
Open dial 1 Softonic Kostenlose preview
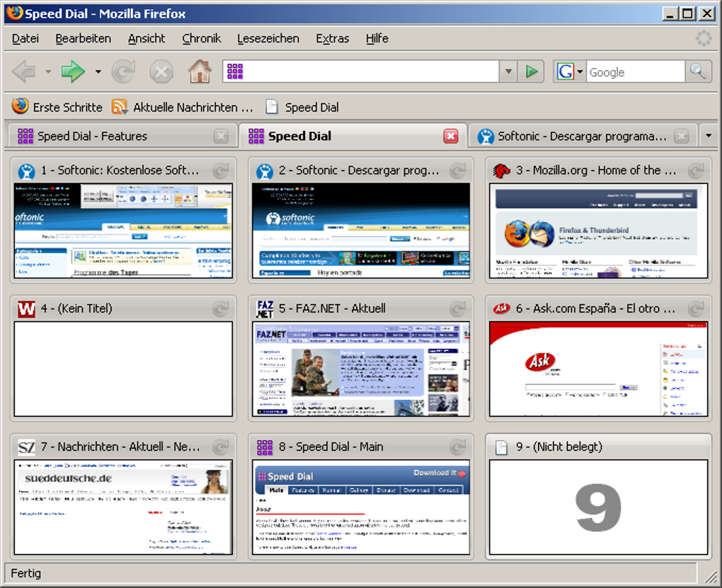pyautogui.click(x=123, y=231)
